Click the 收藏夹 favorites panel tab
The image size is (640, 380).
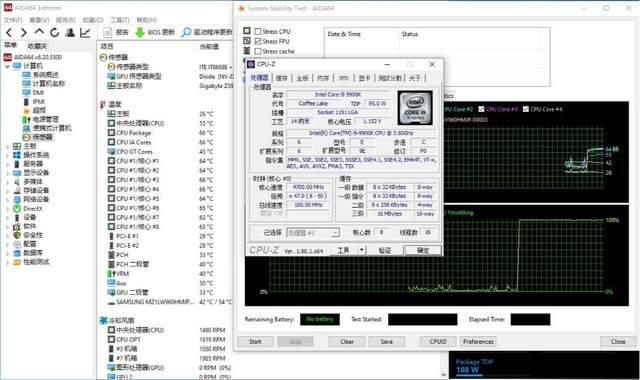point(37,46)
